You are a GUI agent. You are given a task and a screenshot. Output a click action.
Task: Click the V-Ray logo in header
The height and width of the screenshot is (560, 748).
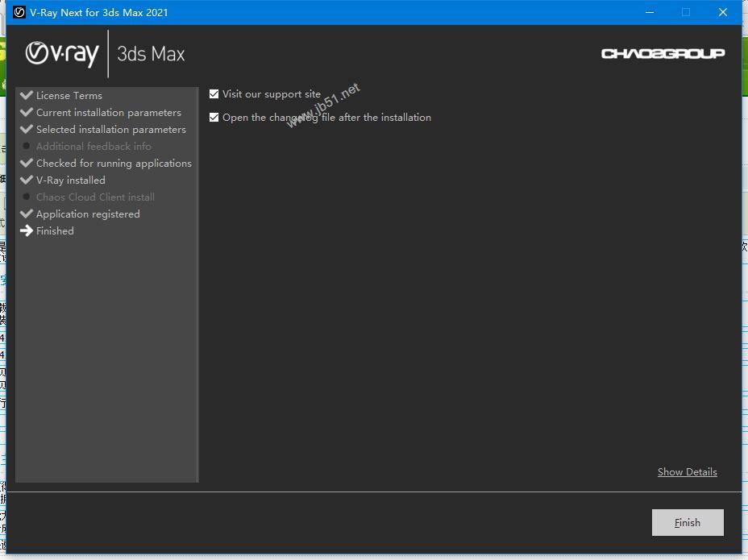[x=62, y=53]
